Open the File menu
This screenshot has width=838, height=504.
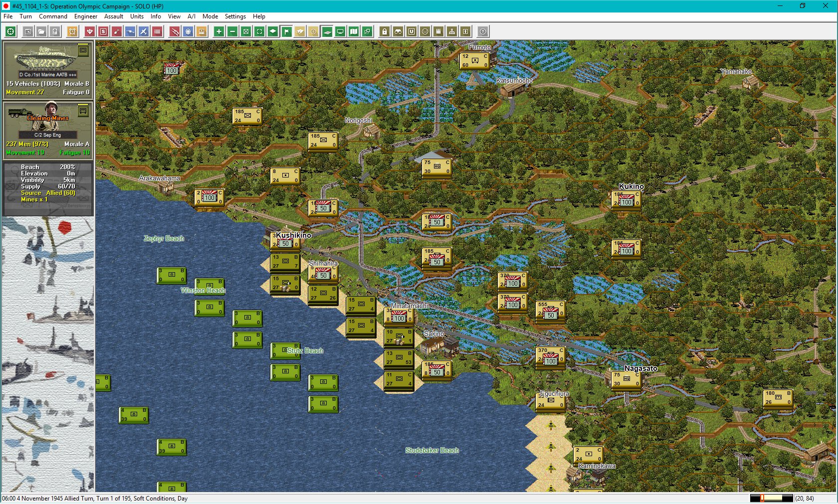8,16
